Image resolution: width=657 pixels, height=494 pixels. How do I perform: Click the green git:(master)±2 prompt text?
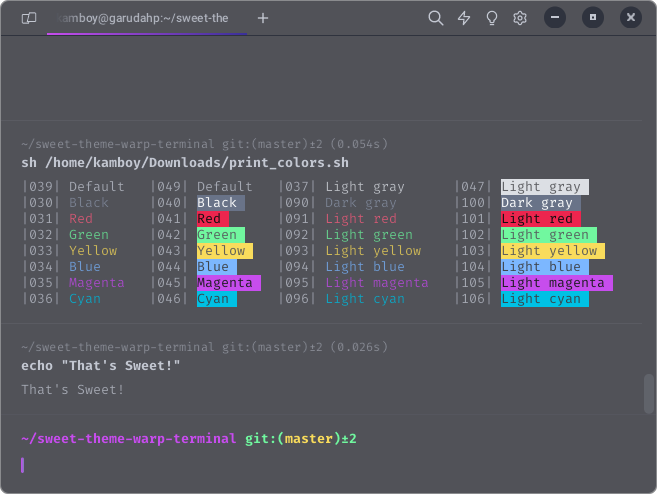click(301, 439)
